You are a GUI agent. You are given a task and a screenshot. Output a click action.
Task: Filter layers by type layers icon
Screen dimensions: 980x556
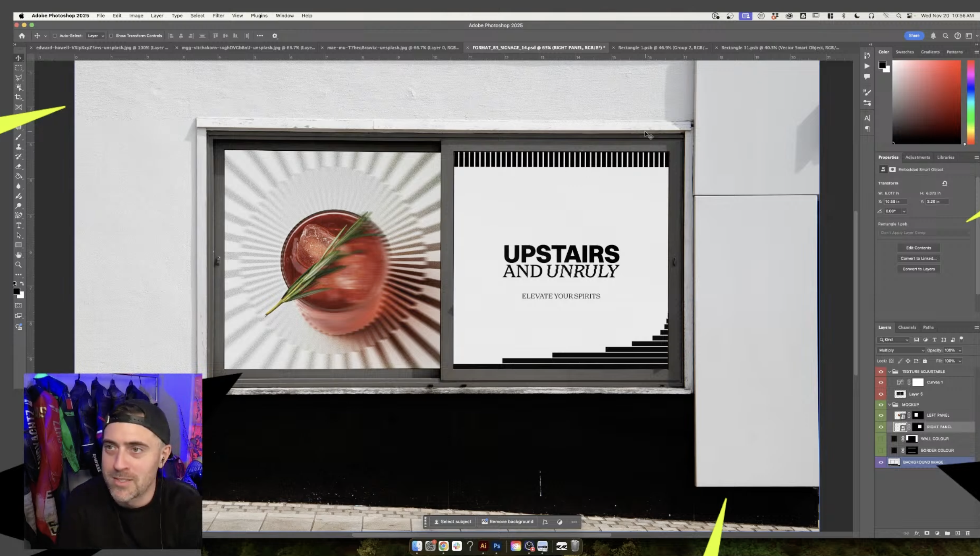(x=934, y=340)
